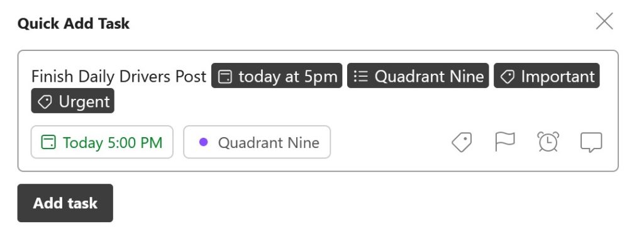Click the Add task button
Screen dimensions: 644x236
[65, 203]
